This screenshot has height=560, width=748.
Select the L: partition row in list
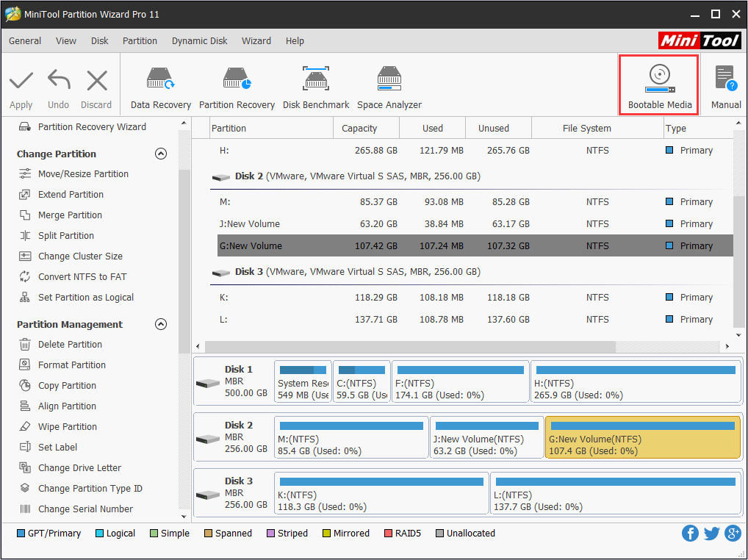(x=475, y=319)
